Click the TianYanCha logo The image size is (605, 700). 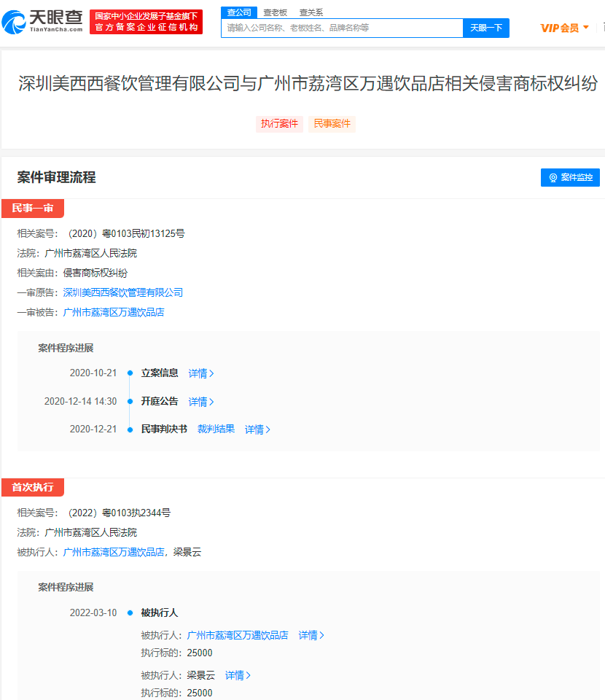point(42,22)
